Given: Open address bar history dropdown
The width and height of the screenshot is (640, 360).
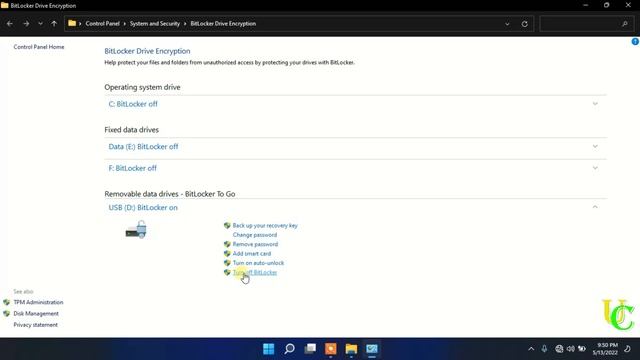Looking at the screenshot, I should 507,24.
